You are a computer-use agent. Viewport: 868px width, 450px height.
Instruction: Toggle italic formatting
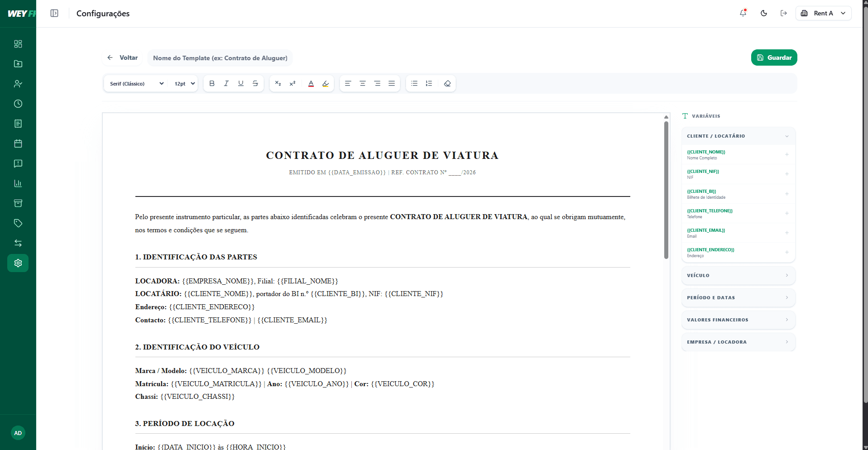(x=226, y=83)
